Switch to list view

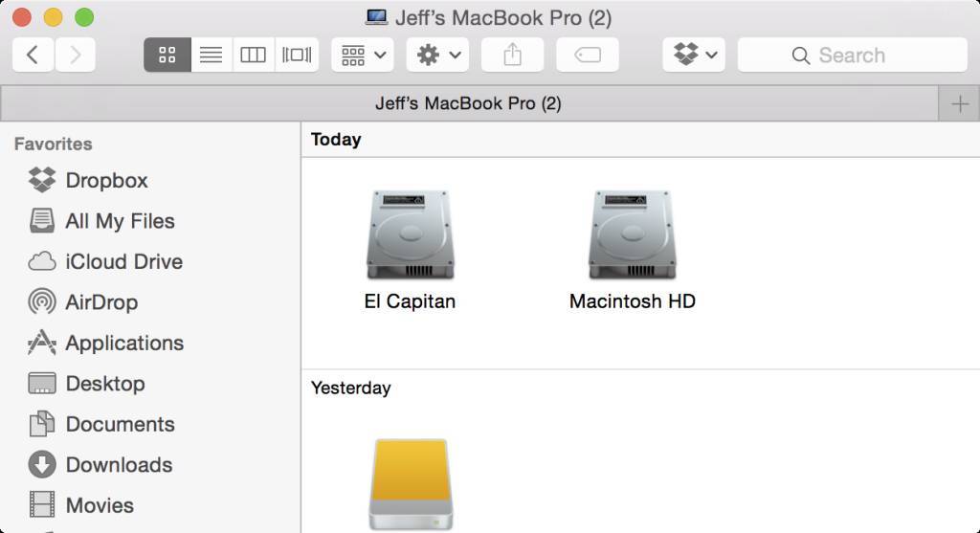click(212, 55)
